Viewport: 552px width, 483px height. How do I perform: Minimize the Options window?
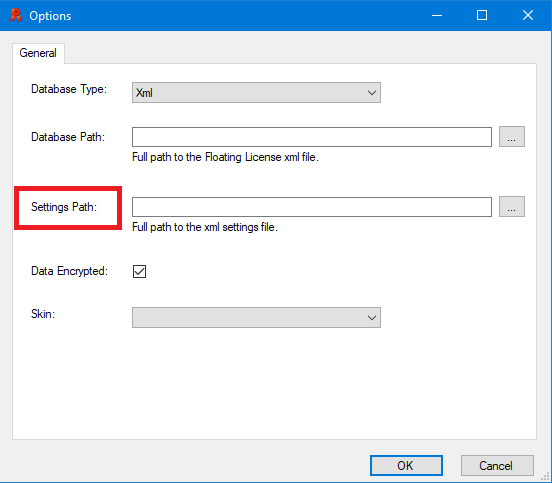tap(437, 15)
